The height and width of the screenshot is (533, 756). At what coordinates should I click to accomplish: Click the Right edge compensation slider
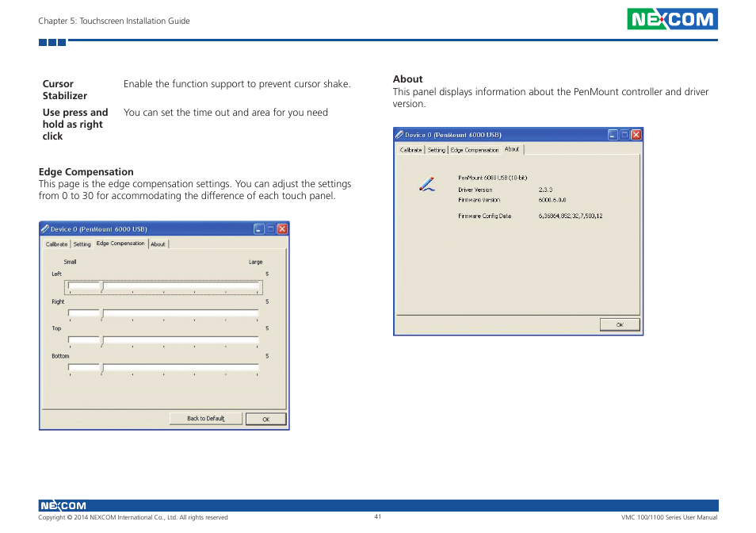click(101, 313)
